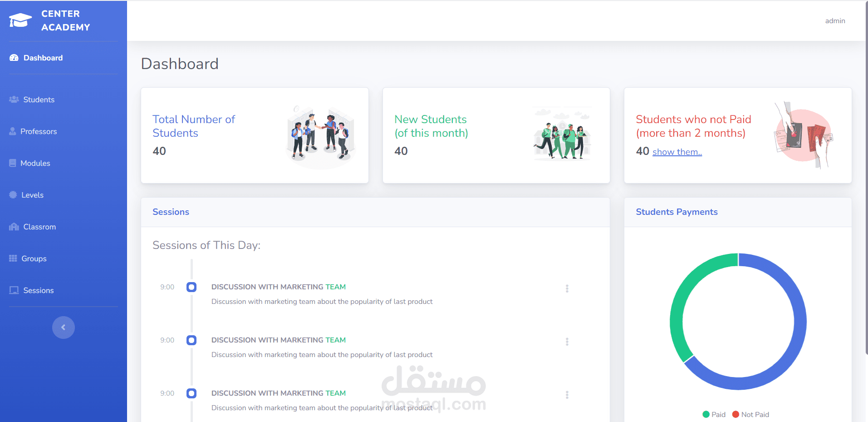Click the running students illustration in New Students card

pyautogui.click(x=562, y=134)
